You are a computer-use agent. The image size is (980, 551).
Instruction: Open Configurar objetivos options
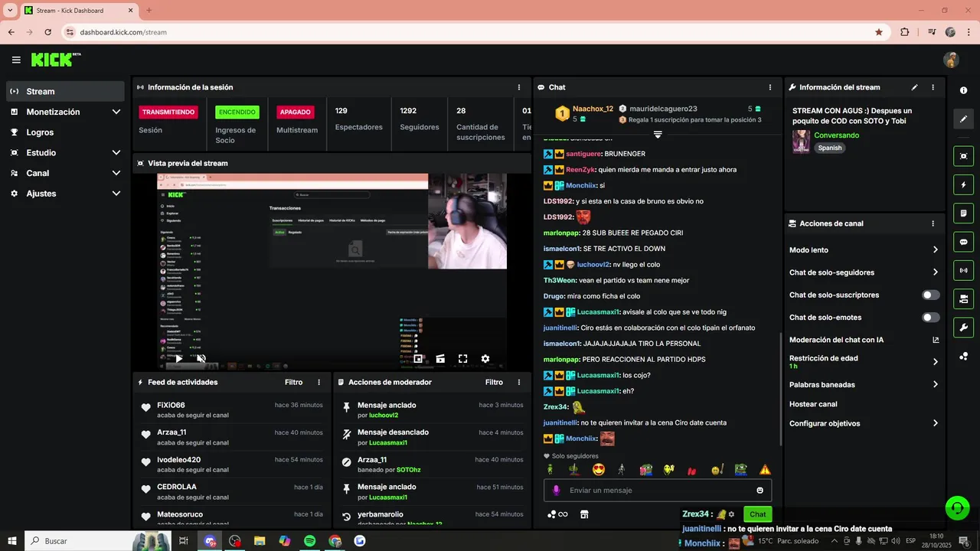pos(864,423)
